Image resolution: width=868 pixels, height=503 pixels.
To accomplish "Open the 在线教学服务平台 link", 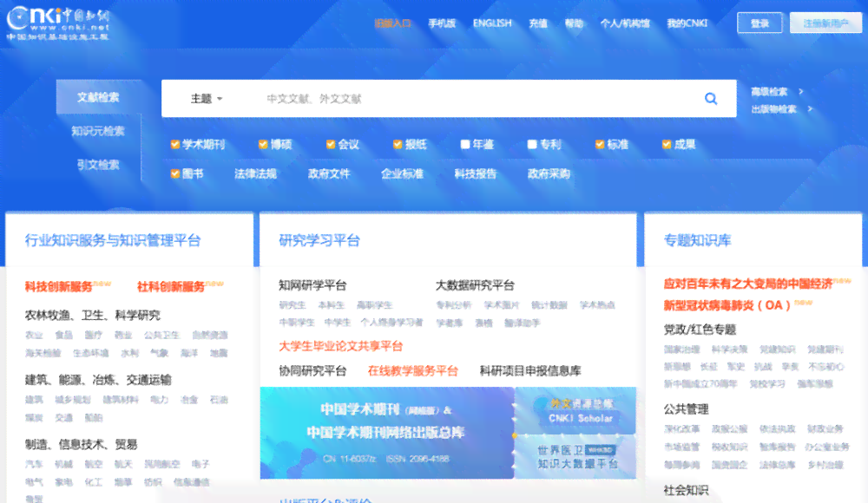I will (413, 371).
